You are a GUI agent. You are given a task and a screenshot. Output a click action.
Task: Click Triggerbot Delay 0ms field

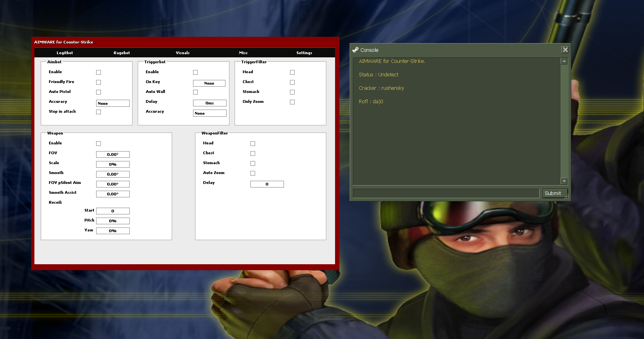(x=210, y=103)
